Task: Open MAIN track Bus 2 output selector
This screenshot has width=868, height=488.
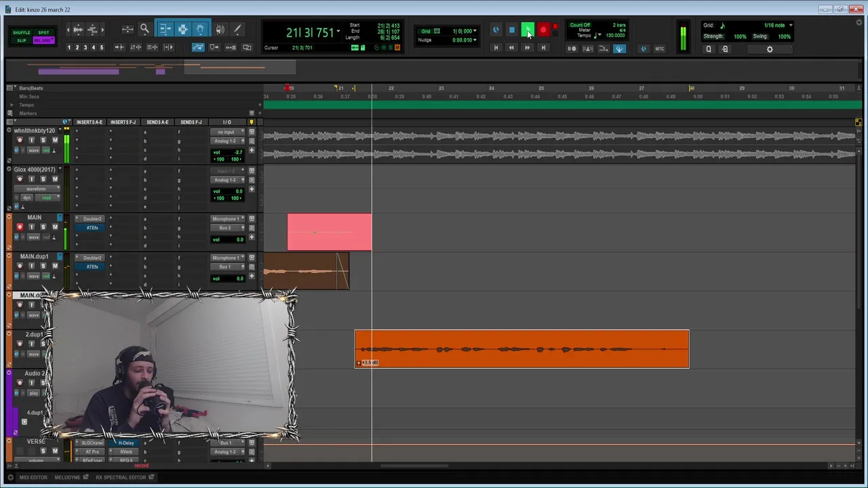Action: (227, 228)
